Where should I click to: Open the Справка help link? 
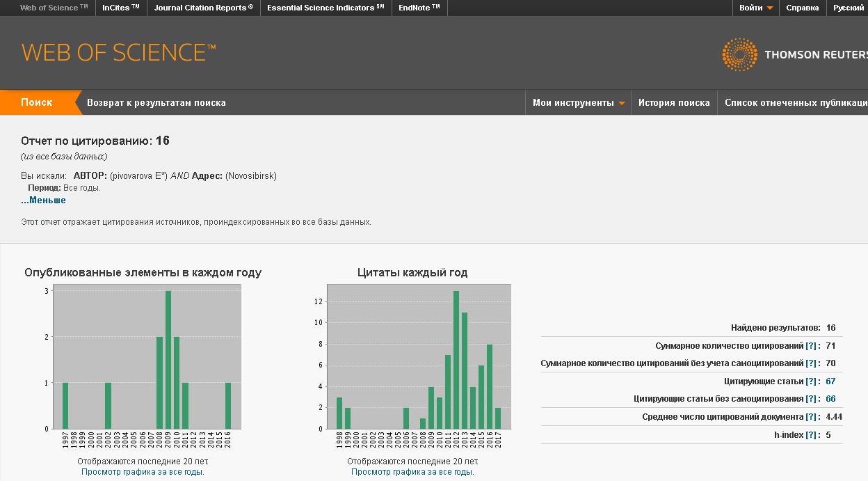click(802, 8)
